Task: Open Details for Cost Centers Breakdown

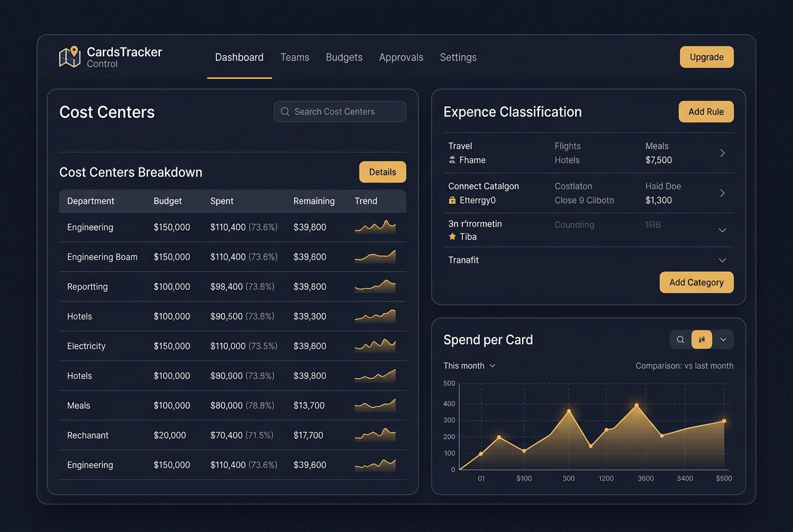Action: [x=382, y=172]
